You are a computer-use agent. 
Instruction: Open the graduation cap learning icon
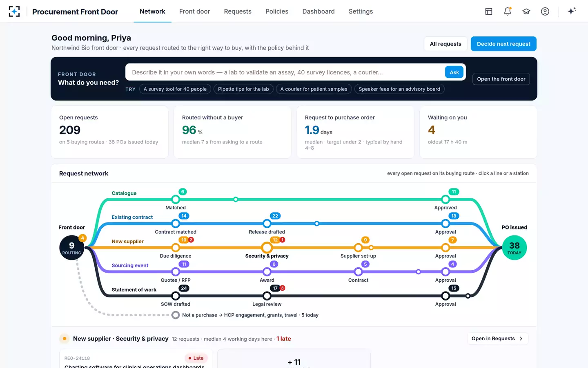point(526,11)
